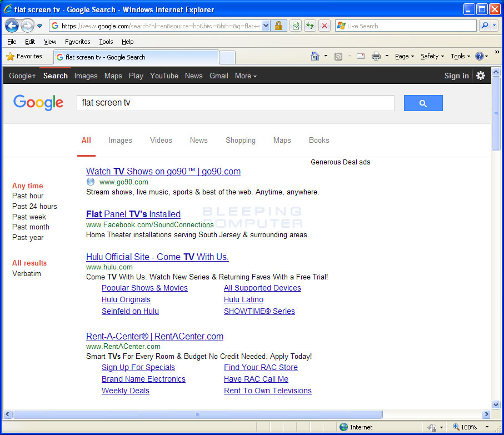Click the Protected Mode status icon
The image size is (504, 435).
(x=432, y=427)
